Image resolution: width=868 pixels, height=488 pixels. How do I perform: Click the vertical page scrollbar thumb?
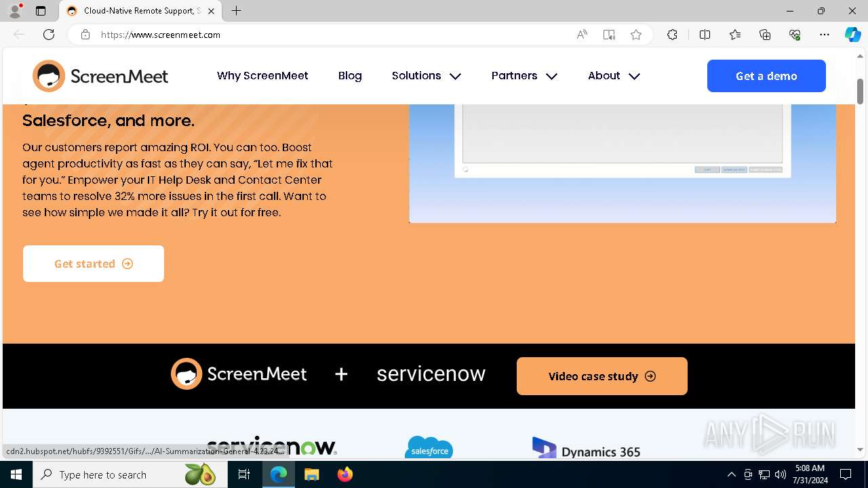pyautogui.click(x=860, y=91)
